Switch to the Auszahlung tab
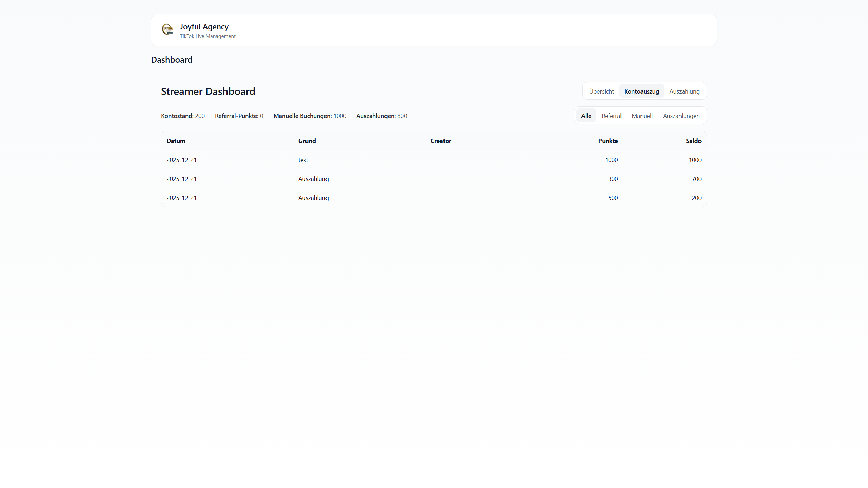Viewport: 868px width, 488px height. pyautogui.click(x=684, y=91)
